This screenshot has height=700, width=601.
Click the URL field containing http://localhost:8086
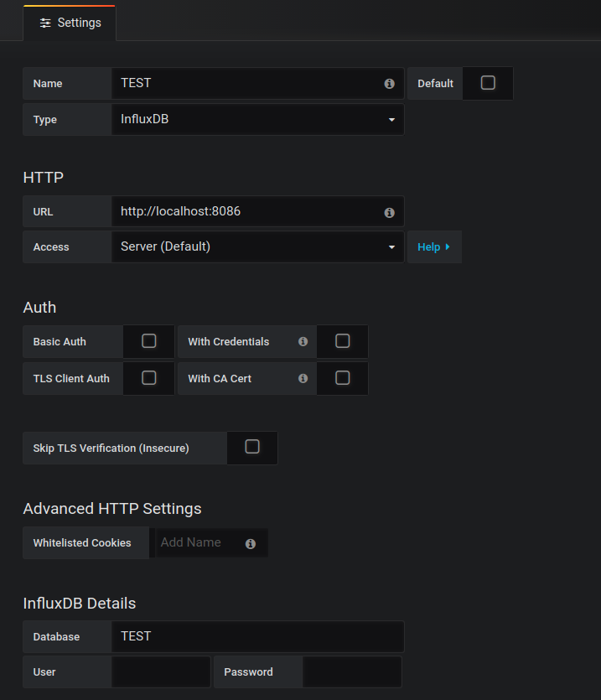pyautogui.click(x=257, y=211)
